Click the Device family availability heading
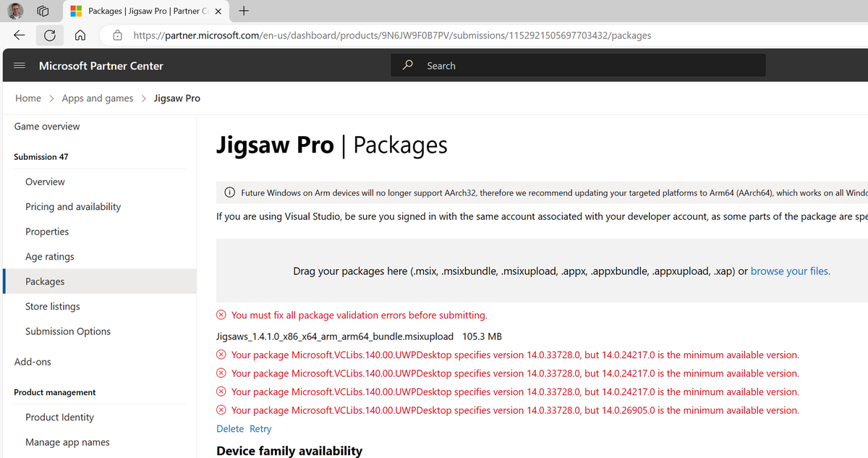Viewport: 868px width, 458px height. 289,451
